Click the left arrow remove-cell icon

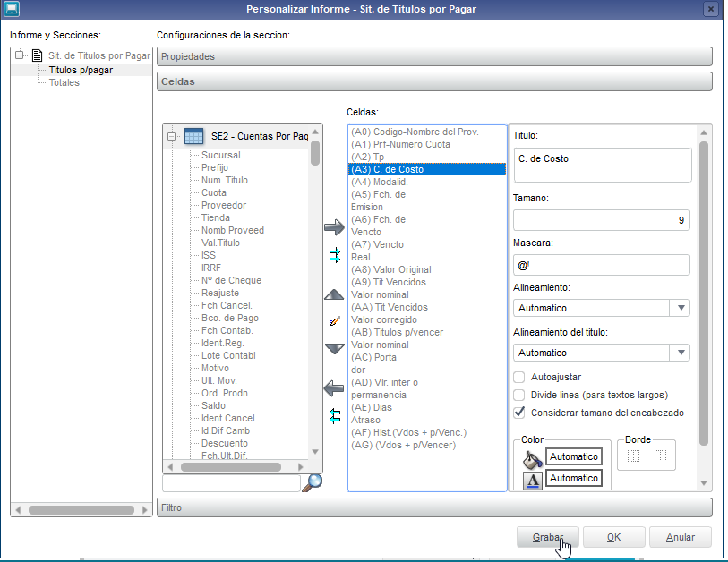point(334,388)
